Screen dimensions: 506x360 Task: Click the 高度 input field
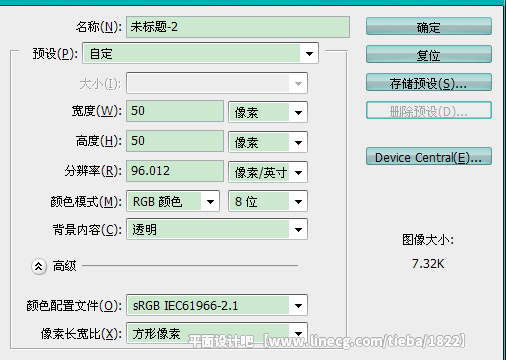175,141
